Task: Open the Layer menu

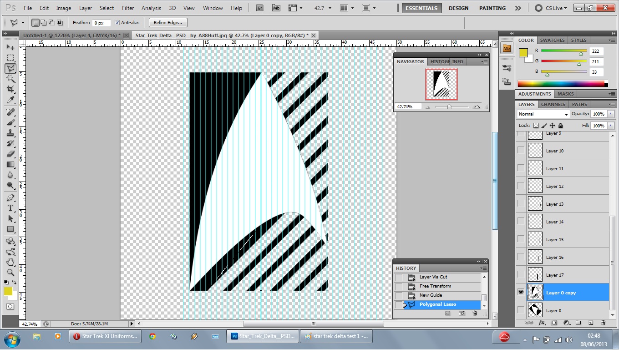Action: click(86, 8)
